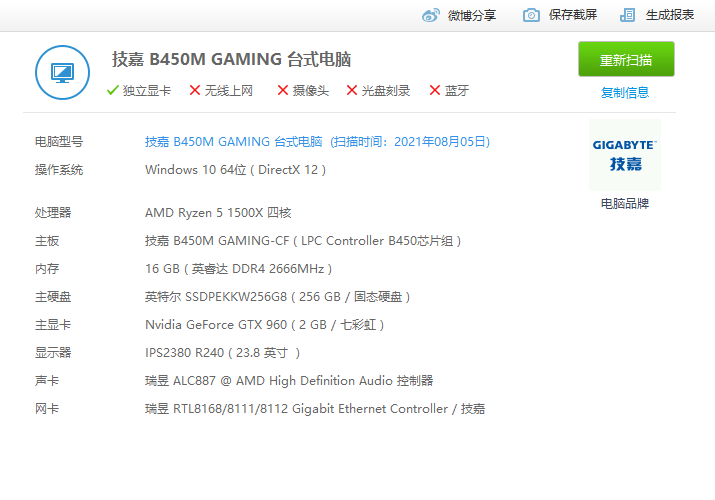The width and height of the screenshot is (715, 500).
Task: Click the 微博分享 text
Action: tap(472, 15)
